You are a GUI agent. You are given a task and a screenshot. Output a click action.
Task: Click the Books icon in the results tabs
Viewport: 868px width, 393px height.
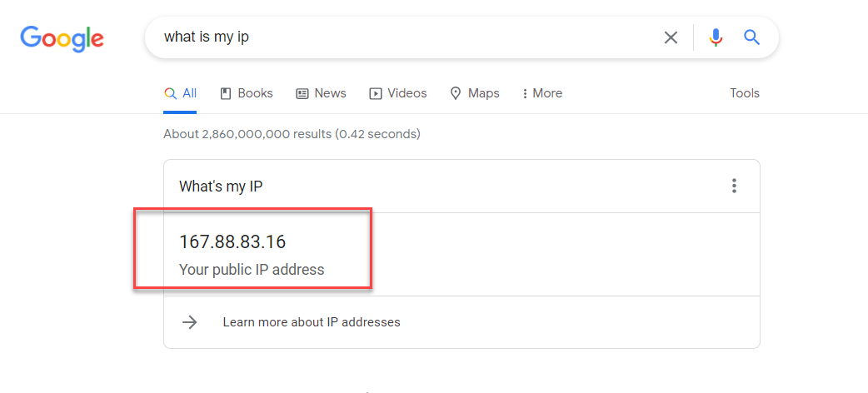coord(226,93)
